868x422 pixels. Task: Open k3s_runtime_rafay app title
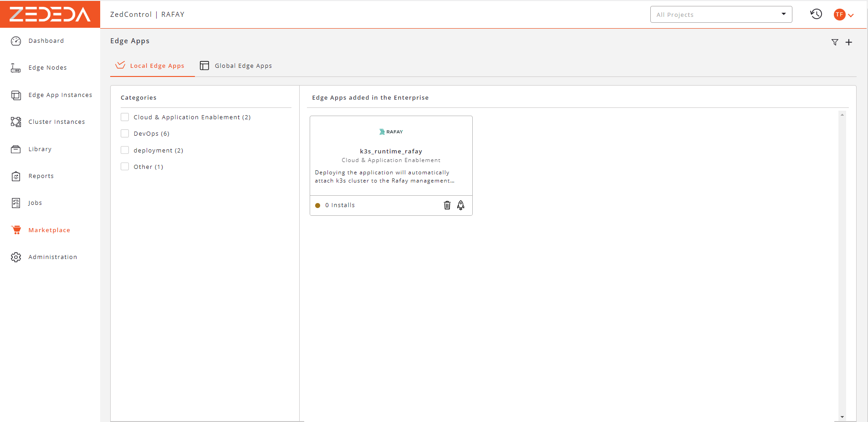coord(391,151)
